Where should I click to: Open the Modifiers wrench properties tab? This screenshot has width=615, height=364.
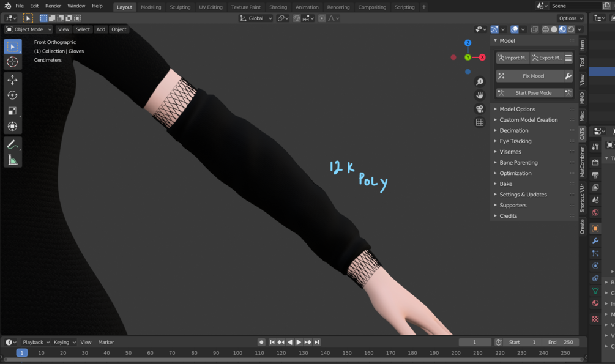point(595,241)
